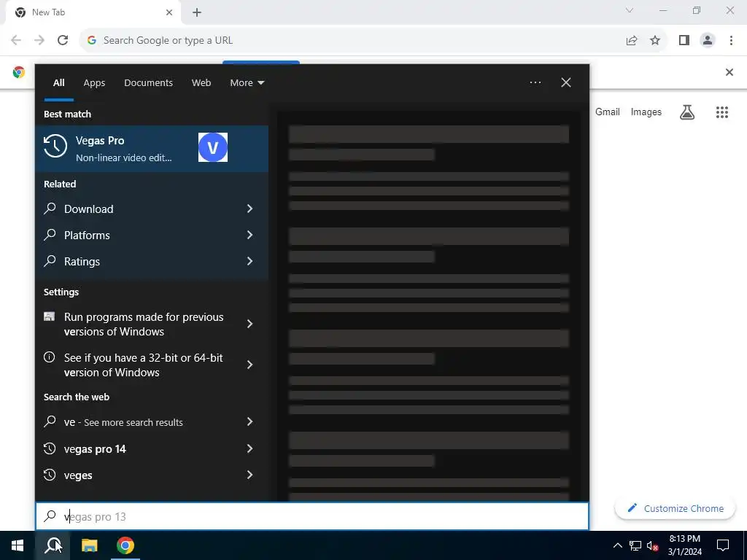Click the taskbar Search icon
This screenshot has width=747, height=560.
(53, 545)
